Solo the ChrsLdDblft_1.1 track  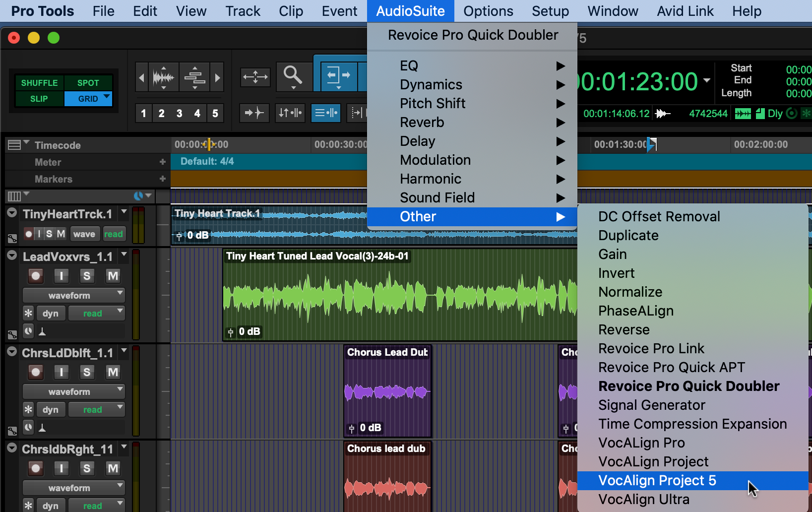pos(87,372)
